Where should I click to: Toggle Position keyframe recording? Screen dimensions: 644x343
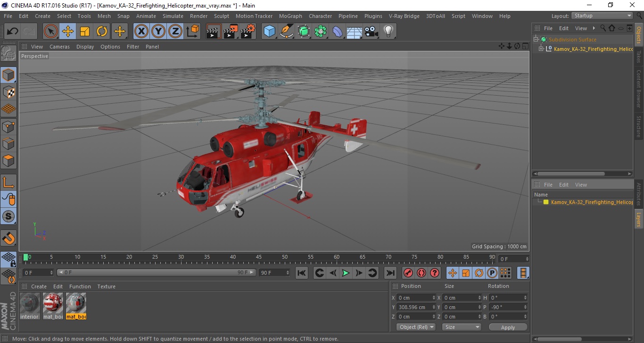[x=453, y=273]
